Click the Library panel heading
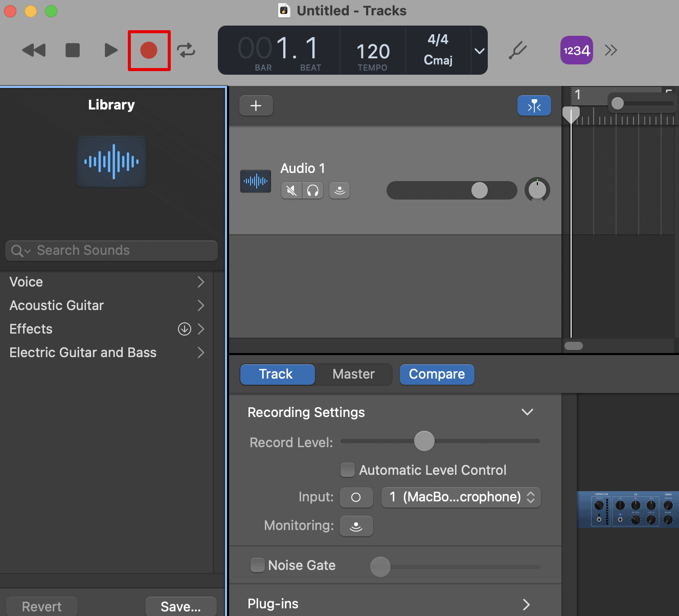This screenshot has height=616, width=679. [x=111, y=105]
